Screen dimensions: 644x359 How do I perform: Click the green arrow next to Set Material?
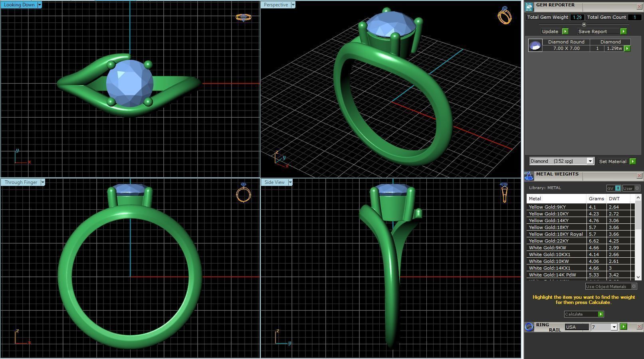[x=632, y=162]
